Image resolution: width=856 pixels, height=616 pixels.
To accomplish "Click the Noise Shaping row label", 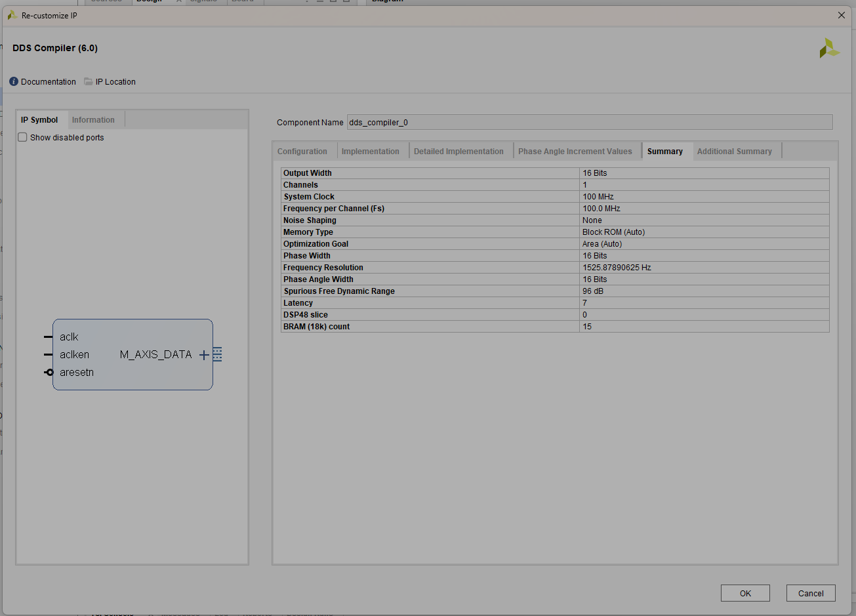I will click(x=310, y=220).
